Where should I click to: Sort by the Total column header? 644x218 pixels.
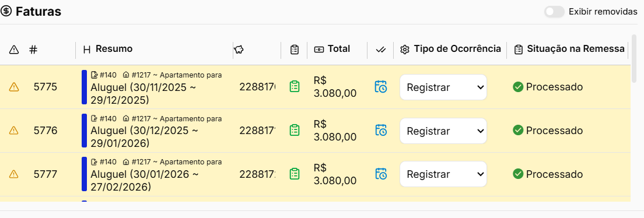tap(339, 49)
